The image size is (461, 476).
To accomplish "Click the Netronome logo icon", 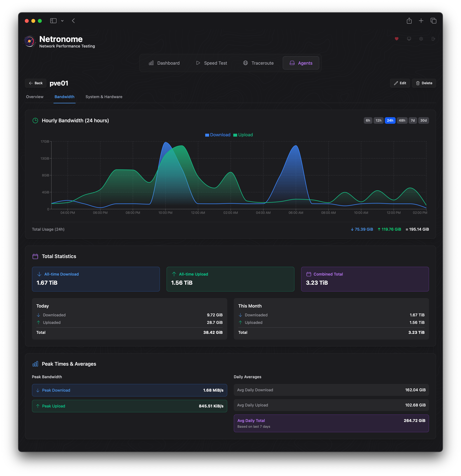I will (x=30, y=41).
